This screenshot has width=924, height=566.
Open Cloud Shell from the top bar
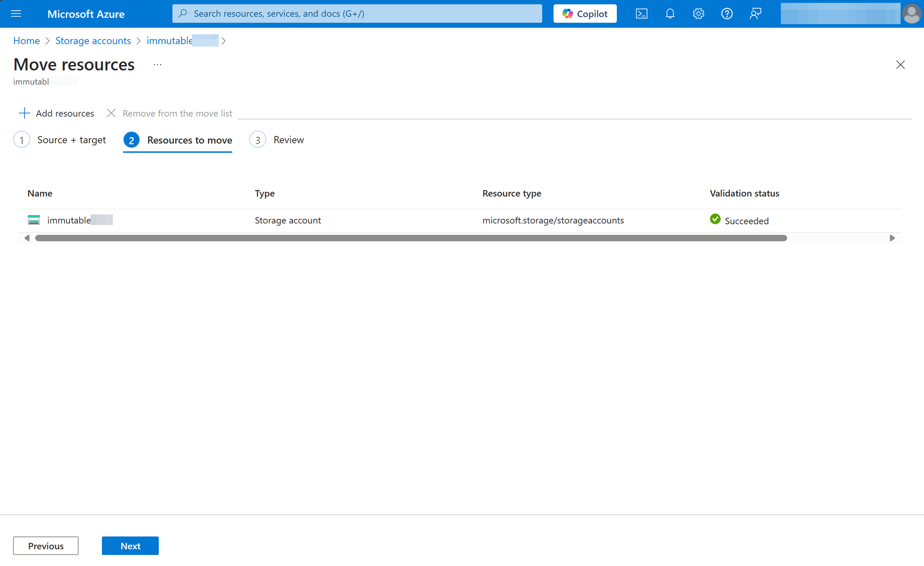click(641, 14)
